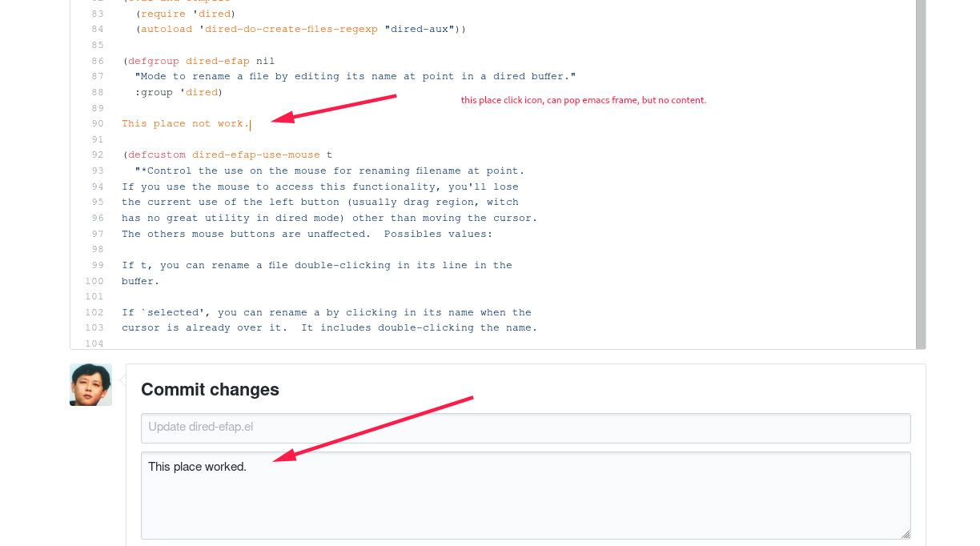Click the "defgroup" keyword in the editor
980x546 pixels.
(x=153, y=61)
